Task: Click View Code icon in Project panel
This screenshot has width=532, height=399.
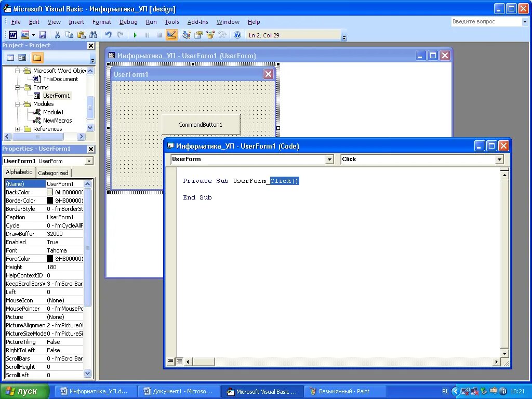Action: (x=10, y=58)
